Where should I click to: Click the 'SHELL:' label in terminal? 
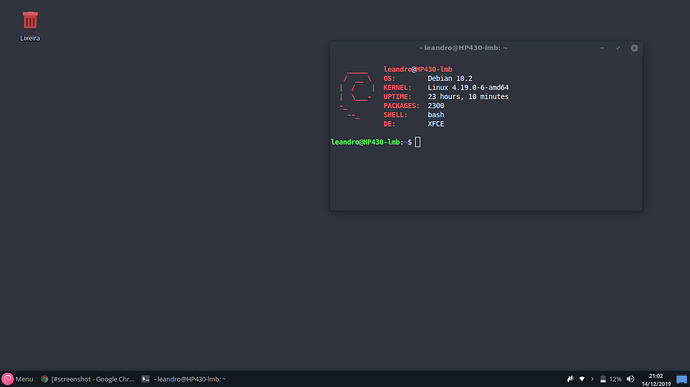click(x=395, y=115)
